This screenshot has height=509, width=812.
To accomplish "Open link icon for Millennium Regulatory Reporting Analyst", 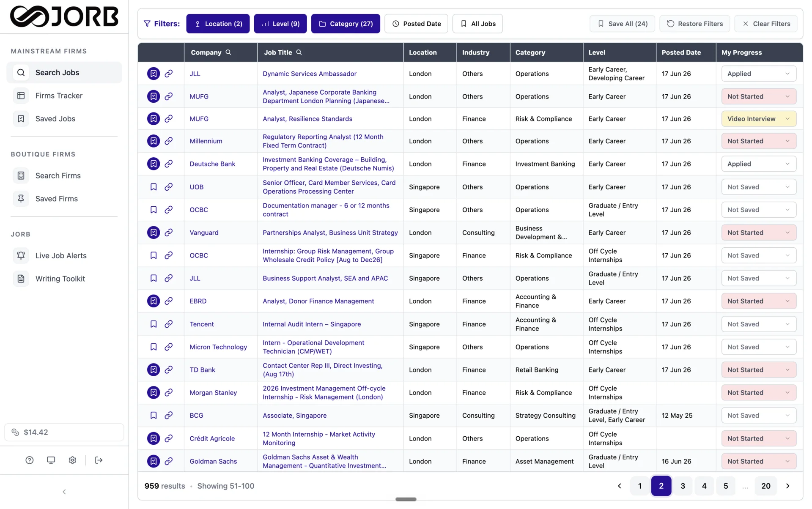I will (169, 141).
